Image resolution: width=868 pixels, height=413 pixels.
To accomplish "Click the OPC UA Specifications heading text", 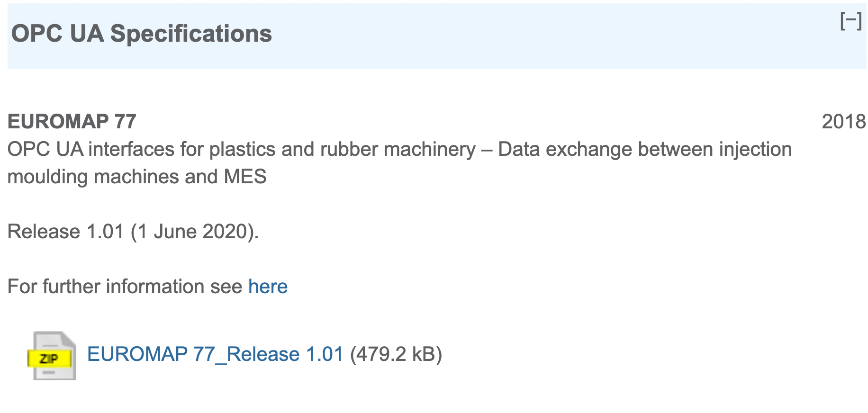I will point(141,34).
